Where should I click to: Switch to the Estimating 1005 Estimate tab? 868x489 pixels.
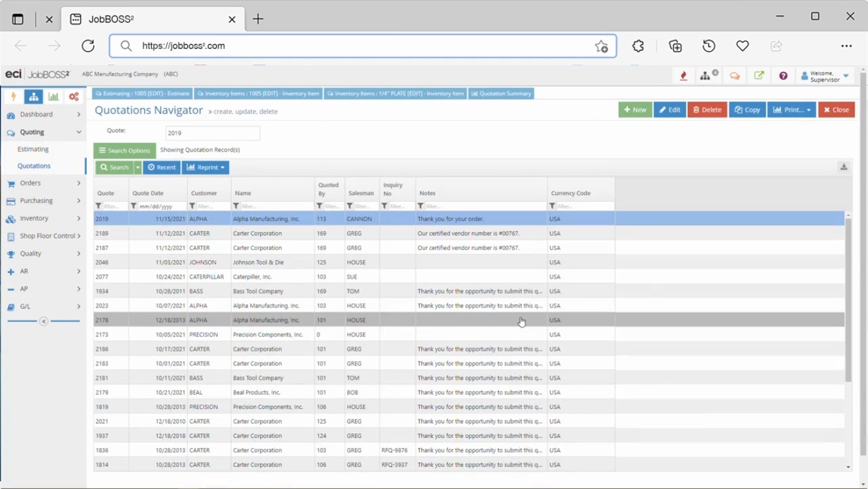click(143, 94)
